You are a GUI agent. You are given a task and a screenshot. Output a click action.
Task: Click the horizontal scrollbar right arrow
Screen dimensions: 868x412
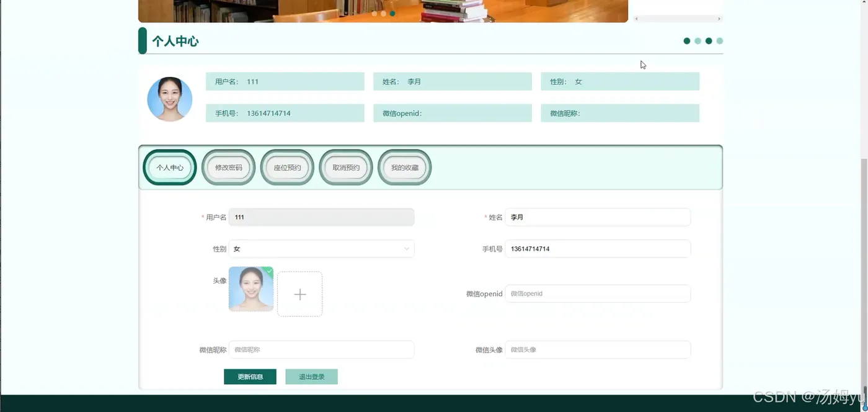point(719,19)
